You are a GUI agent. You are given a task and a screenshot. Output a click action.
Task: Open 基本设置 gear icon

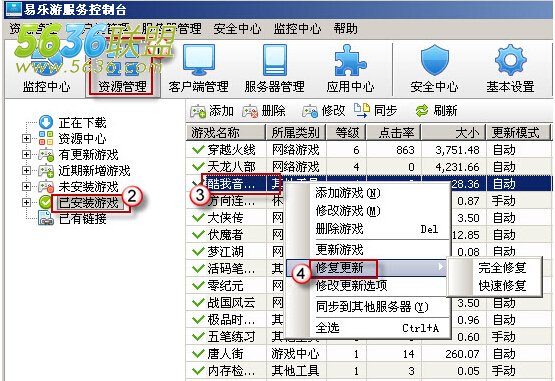point(510,59)
